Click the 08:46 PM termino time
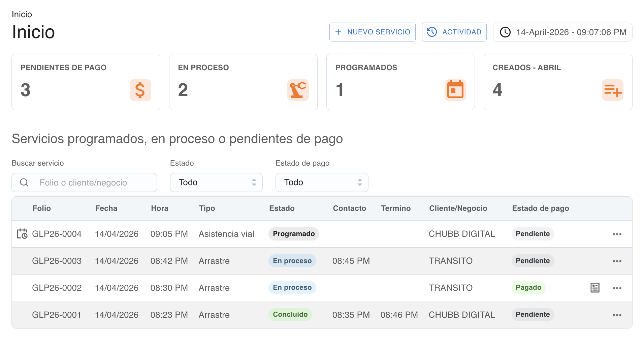 click(x=399, y=315)
